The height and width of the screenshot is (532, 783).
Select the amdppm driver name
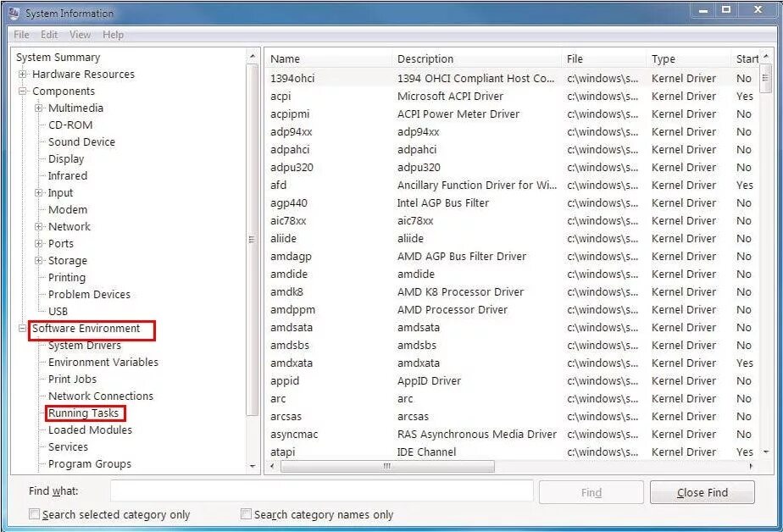[x=292, y=310]
